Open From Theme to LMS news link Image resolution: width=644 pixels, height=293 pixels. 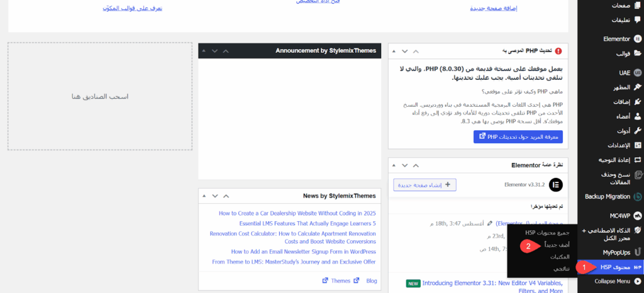pos(294,262)
